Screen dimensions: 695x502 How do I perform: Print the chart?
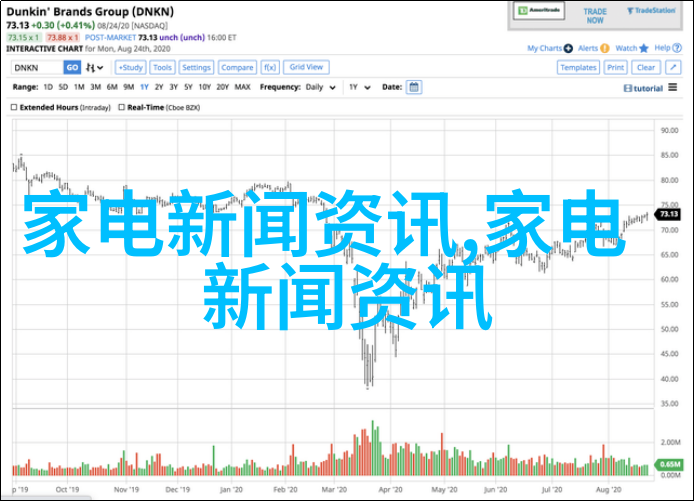(x=615, y=67)
